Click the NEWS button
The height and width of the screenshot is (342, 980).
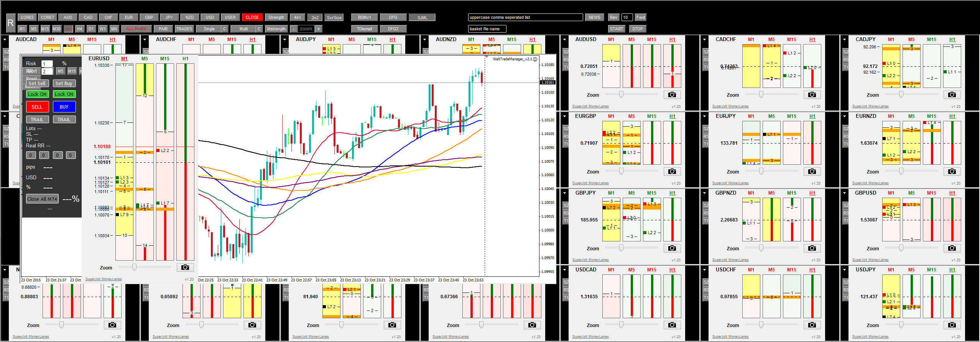[x=595, y=17]
